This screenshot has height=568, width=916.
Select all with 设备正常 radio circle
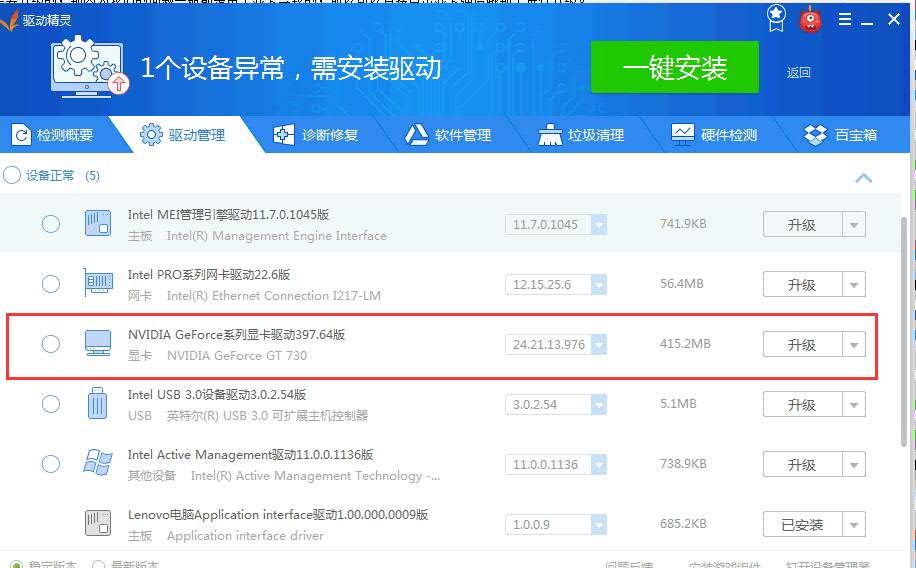[12, 175]
